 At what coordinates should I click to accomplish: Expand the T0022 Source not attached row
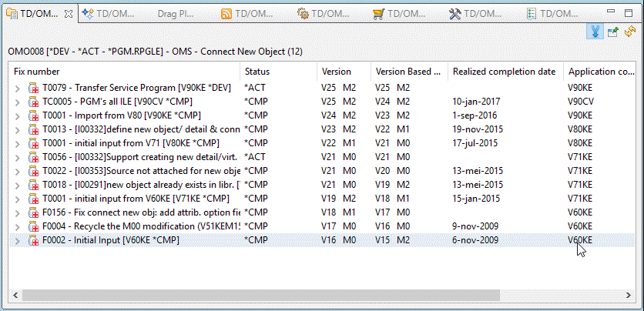[x=18, y=171]
